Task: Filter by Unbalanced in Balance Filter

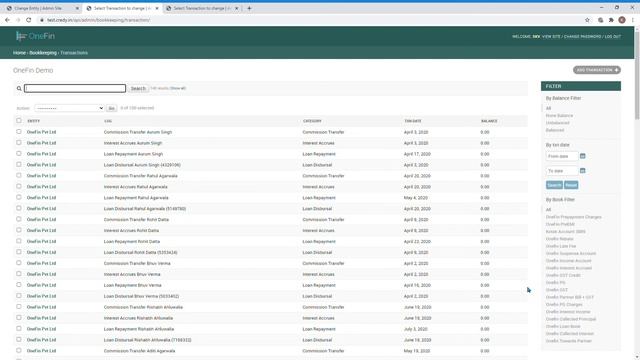Action: (x=558, y=123)
